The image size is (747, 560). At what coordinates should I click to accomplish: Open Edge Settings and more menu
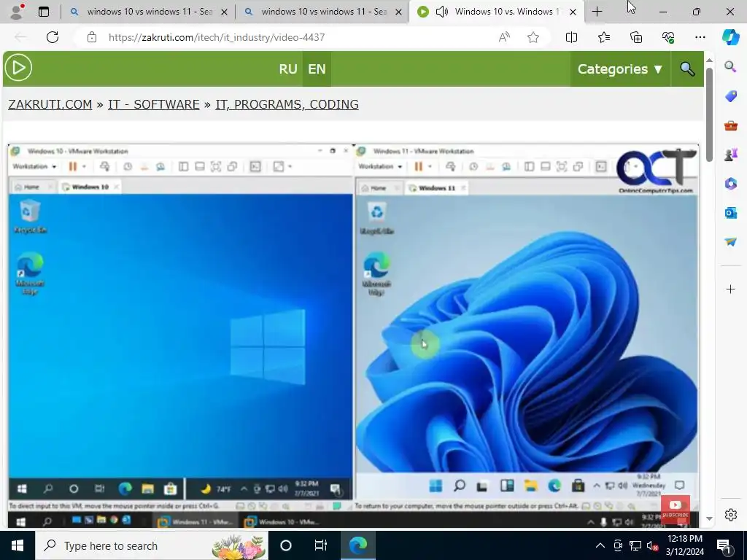(x=700, y=37)
